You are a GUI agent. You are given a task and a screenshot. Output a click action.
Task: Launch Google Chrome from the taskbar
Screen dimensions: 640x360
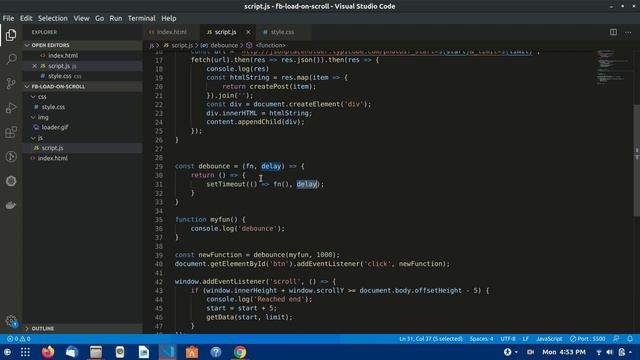[240, 352]
